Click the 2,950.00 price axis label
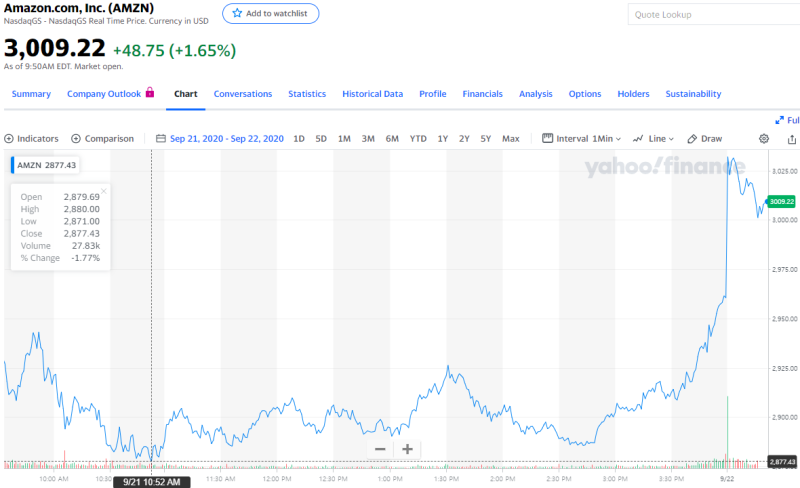 tap(785, 319)
